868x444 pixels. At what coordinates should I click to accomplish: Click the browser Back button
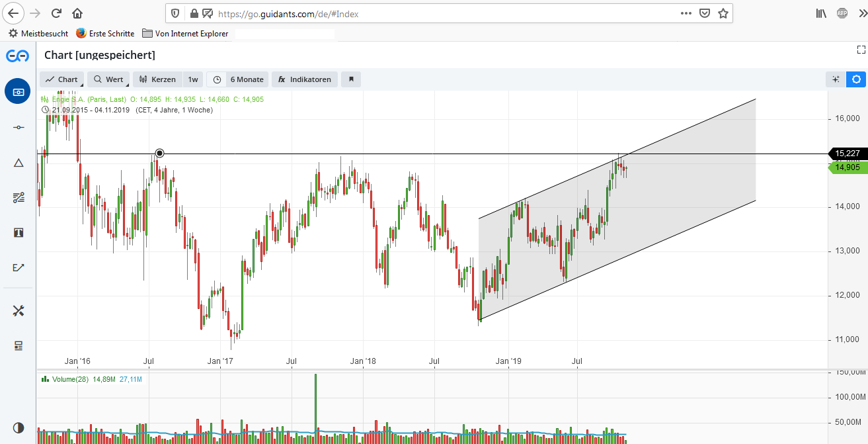[13, 13]
